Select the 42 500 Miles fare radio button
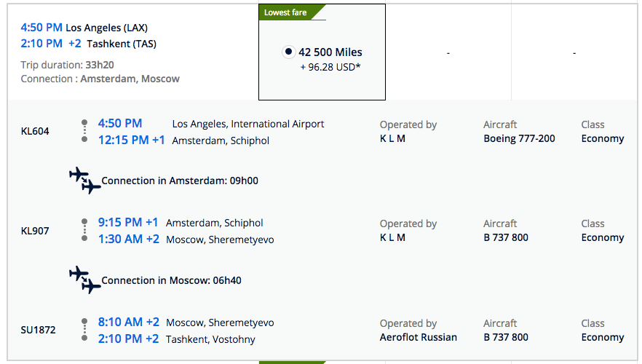The height and width of the screenshot is (364, 642). click(x=288, y=52)
